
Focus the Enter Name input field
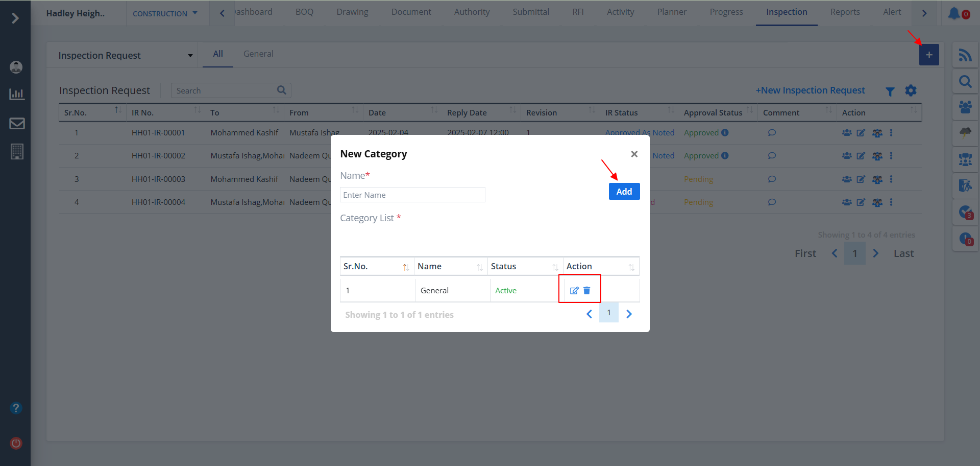(412, 195)
